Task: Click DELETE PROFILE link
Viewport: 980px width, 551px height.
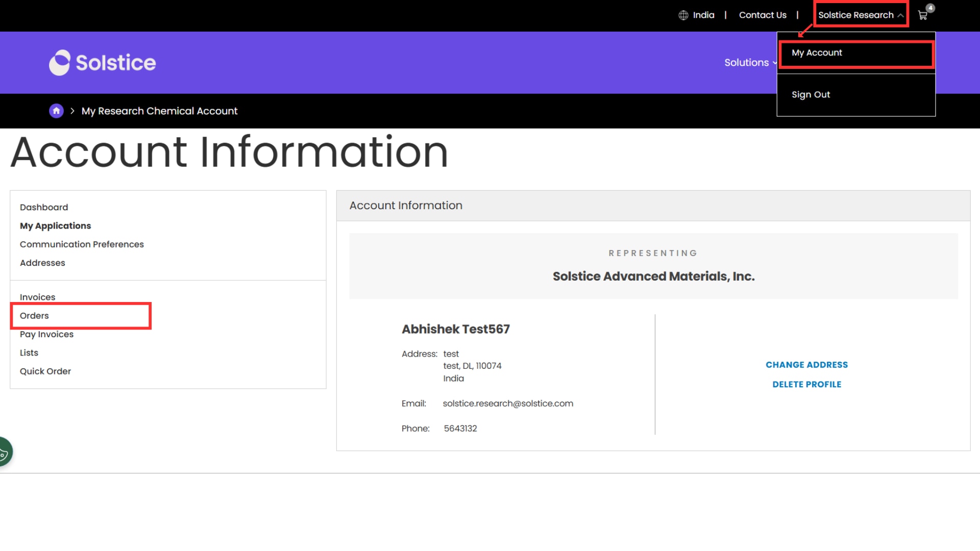Action: (x=806, y=385)
